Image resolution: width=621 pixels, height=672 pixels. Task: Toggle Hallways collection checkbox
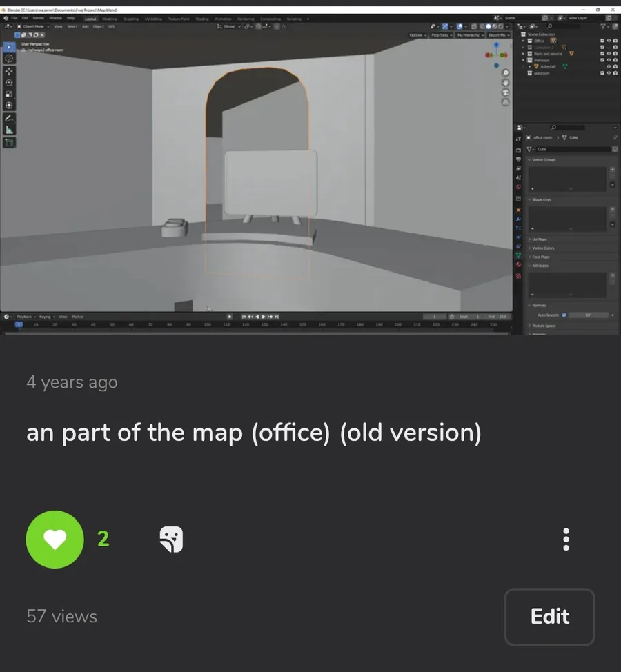click(x=602, y=60)
